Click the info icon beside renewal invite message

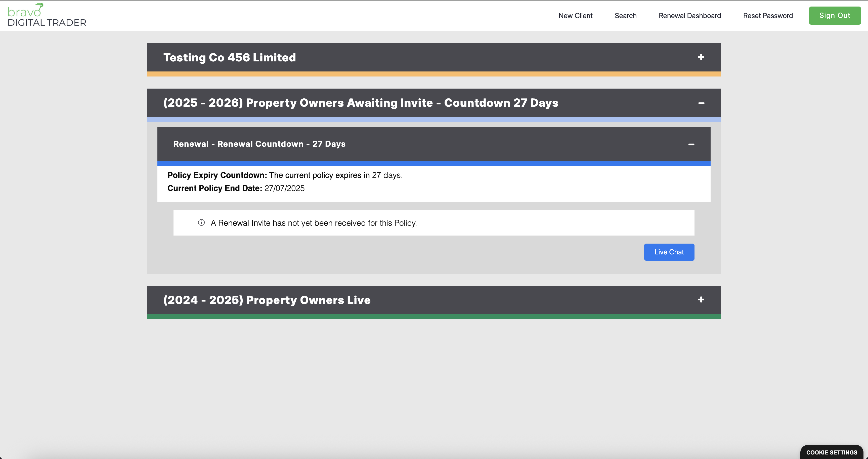(201, 223)
